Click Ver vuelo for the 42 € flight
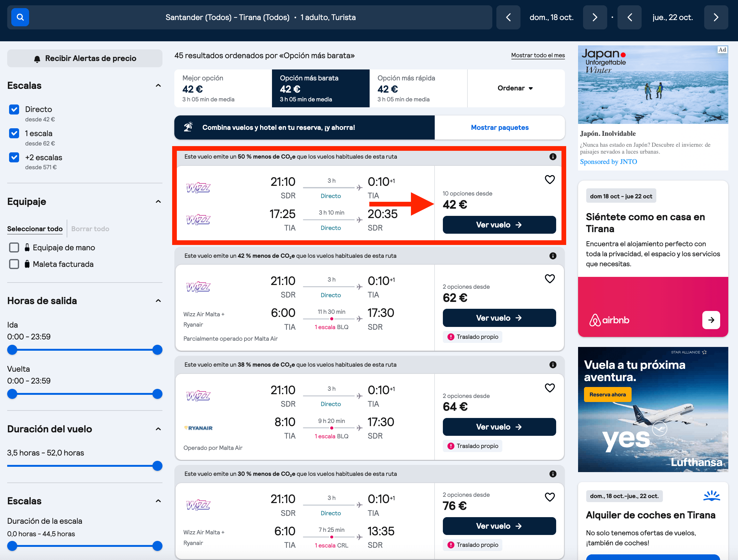This screenshot has height=560, width=738. pyautogui.click(x=499, y=225)
